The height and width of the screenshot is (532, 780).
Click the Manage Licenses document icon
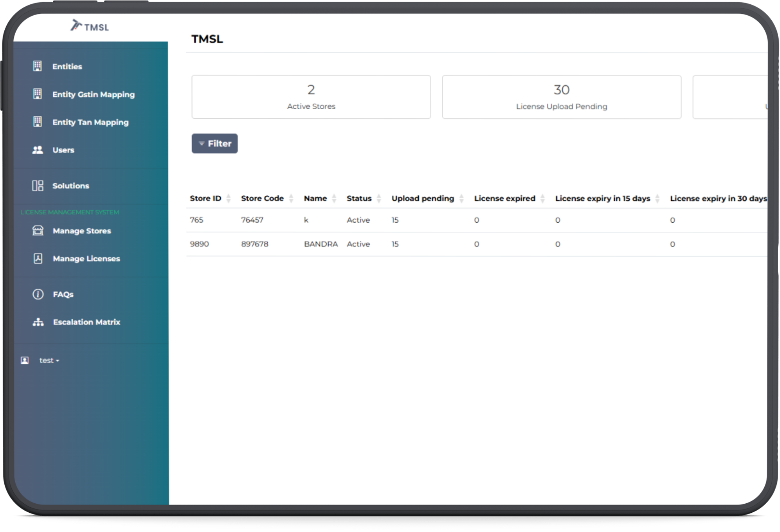coord(38,259)
